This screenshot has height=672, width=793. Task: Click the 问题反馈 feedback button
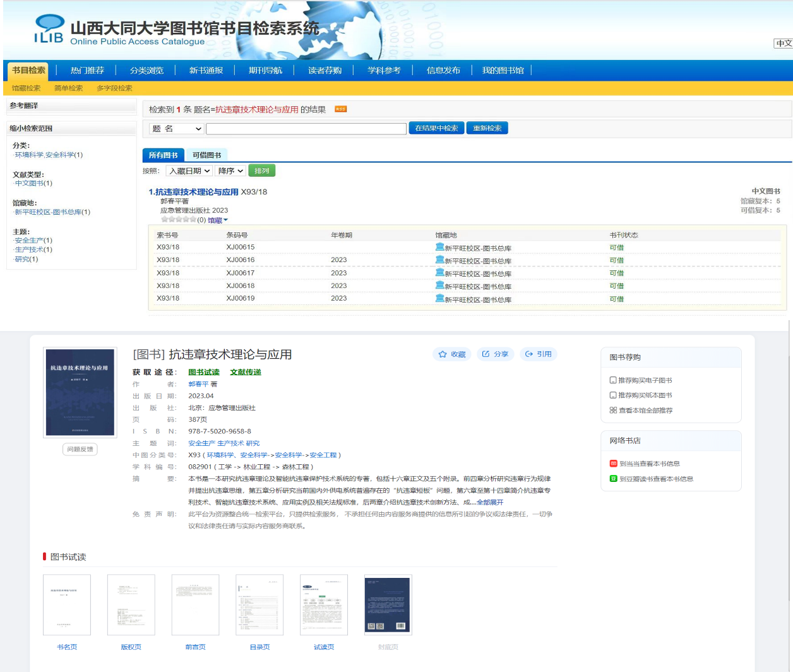point(80,450)
